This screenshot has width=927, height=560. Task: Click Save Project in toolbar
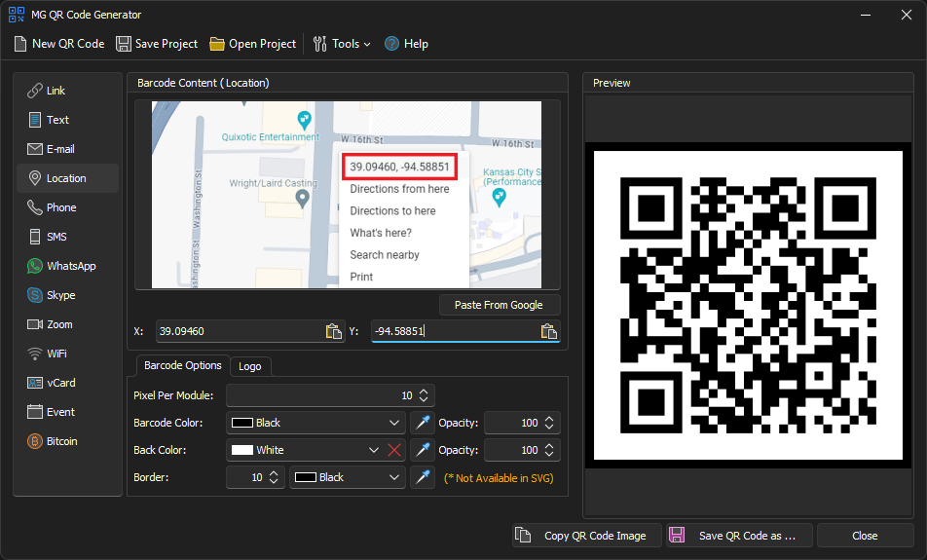(x=157, y=44)
